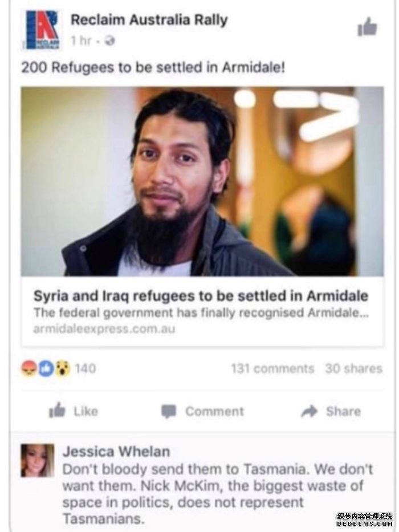
Task: Click the wow reaction emoji
Action: (63, 368)
